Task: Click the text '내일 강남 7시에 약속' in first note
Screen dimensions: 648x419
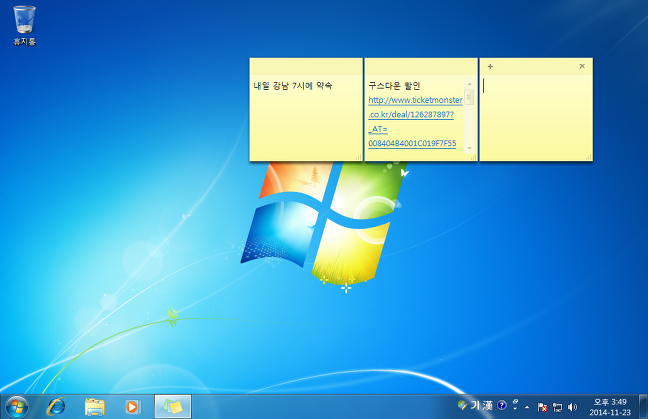Action: [293, 86]
